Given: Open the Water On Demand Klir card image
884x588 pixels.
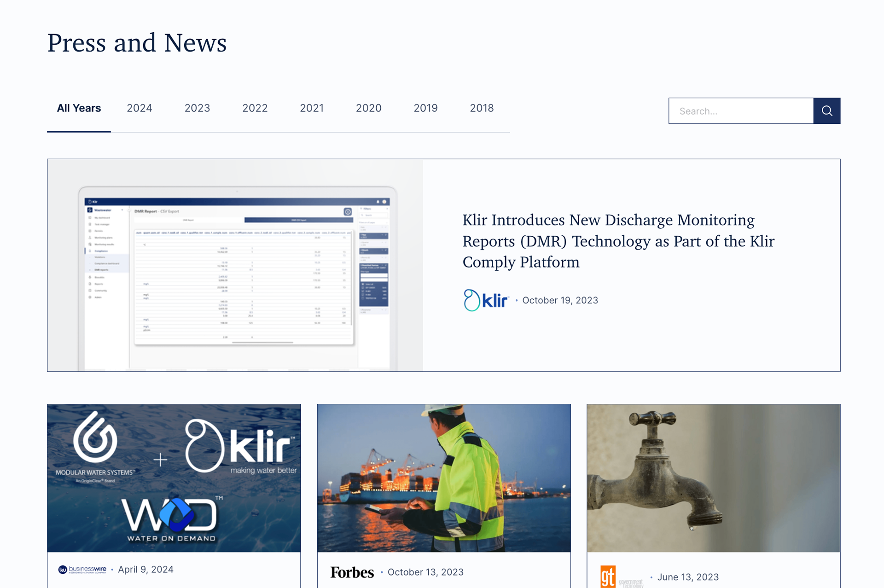Looking at the screenshot, I should [174, 478].
